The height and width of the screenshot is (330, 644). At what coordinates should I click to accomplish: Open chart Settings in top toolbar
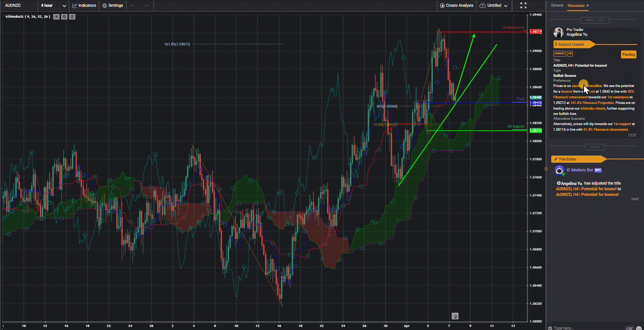click(113, 5)
